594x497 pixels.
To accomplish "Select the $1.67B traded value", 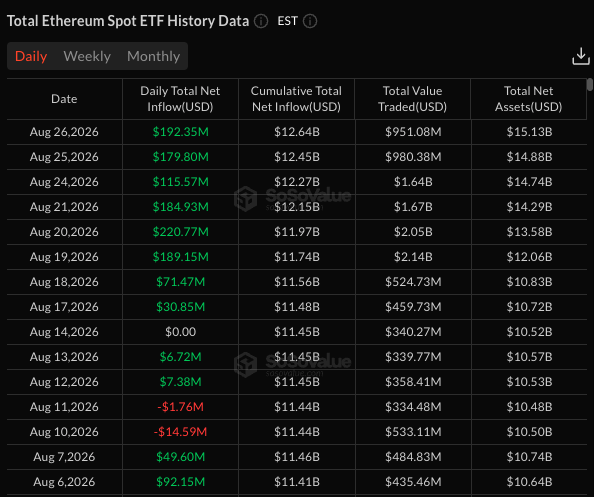I will (413, 207).
